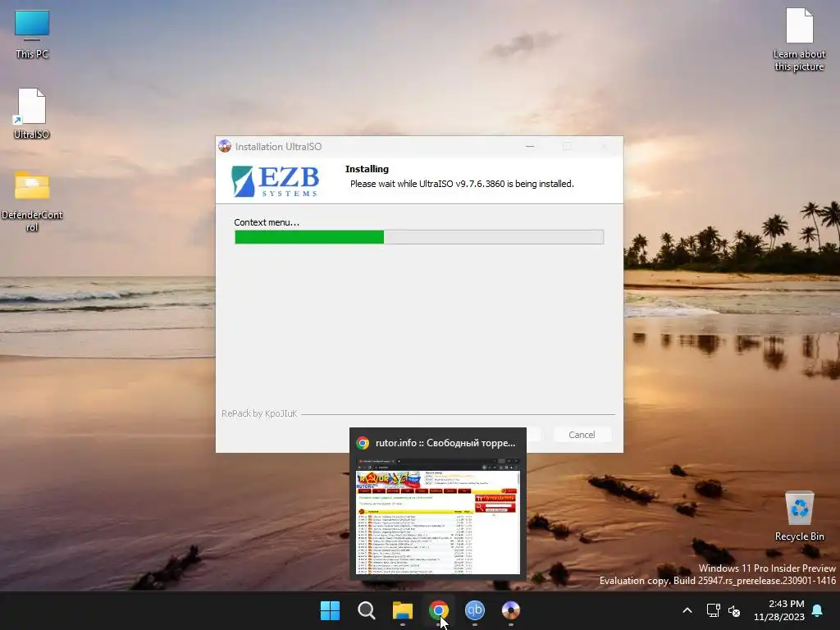Open taskbar Search
The width and height of the screenshot is (840, 630).
[367, 610]
